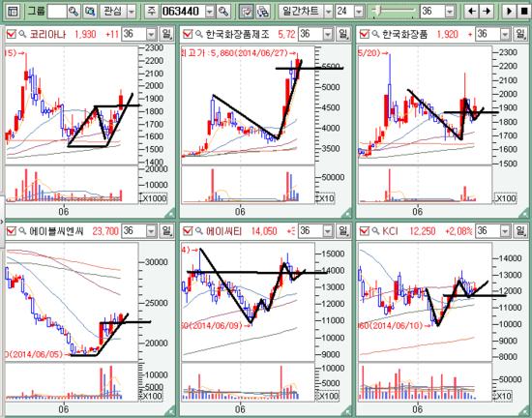Expand the 관심 dropdown arrow
This screenshot has width=532, height=418.
click(132, 12)
